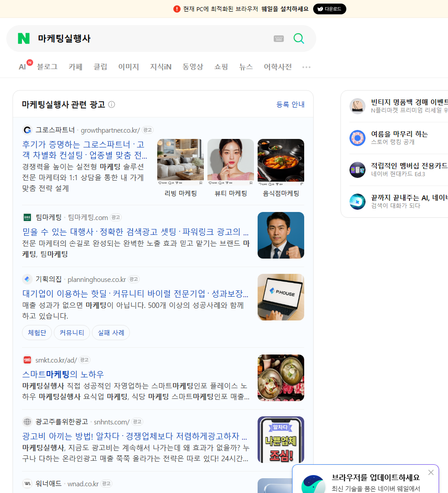Click the 끝까지 끝내주는 AI round icon

coord(358,202)
